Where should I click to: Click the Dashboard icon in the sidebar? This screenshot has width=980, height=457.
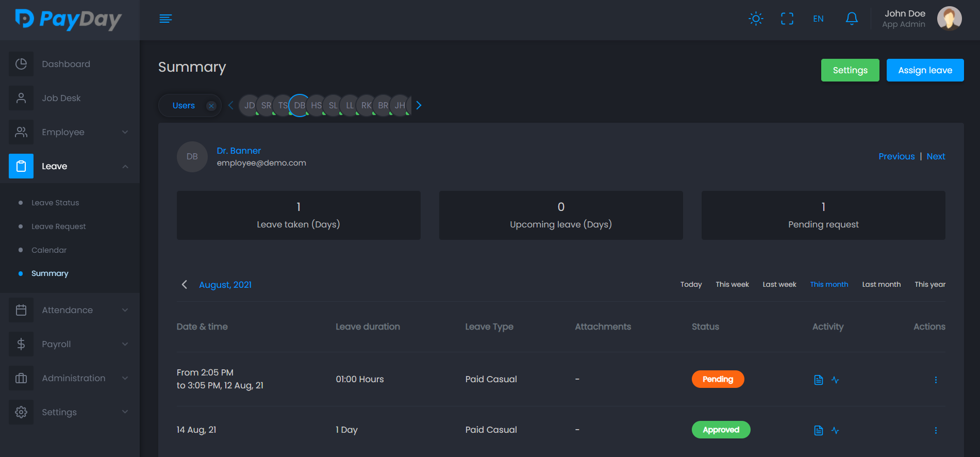tap(21, 64)
